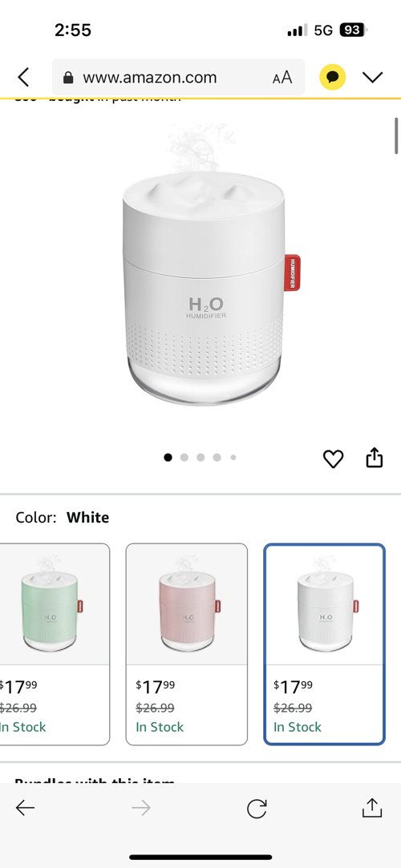
Task: Tap the page scrollbar on the right edge
Action: point(396,135)
